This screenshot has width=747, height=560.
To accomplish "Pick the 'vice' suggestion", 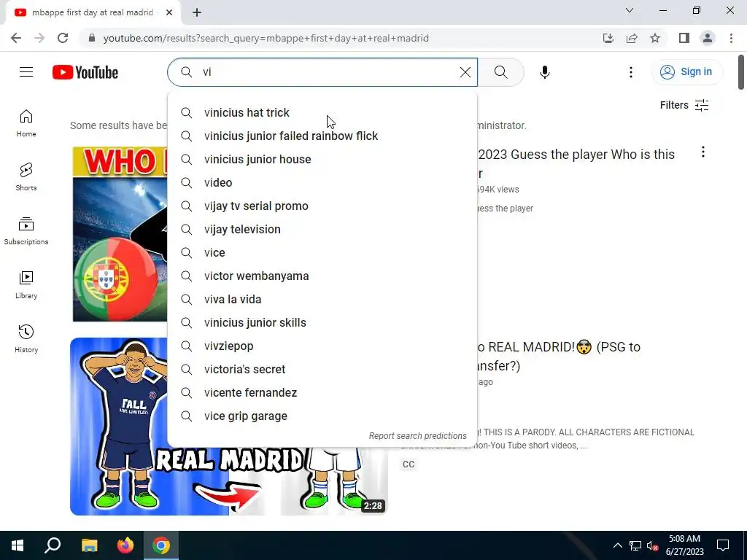I will pos(322,252).
